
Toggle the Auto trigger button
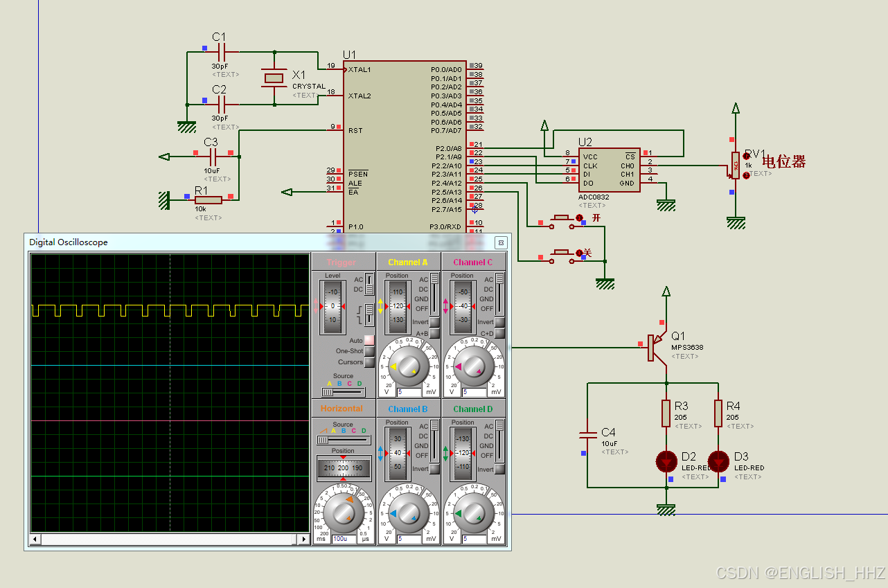tap(369, 340)
